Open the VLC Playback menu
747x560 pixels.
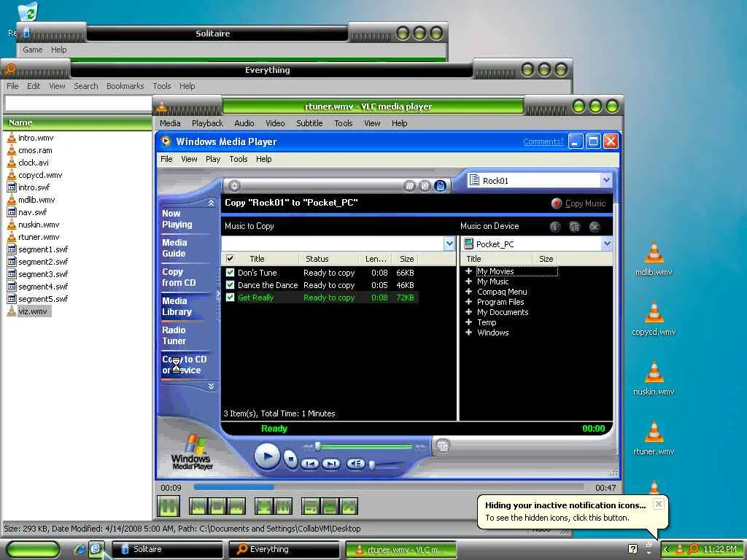click(x=207, y=123)
